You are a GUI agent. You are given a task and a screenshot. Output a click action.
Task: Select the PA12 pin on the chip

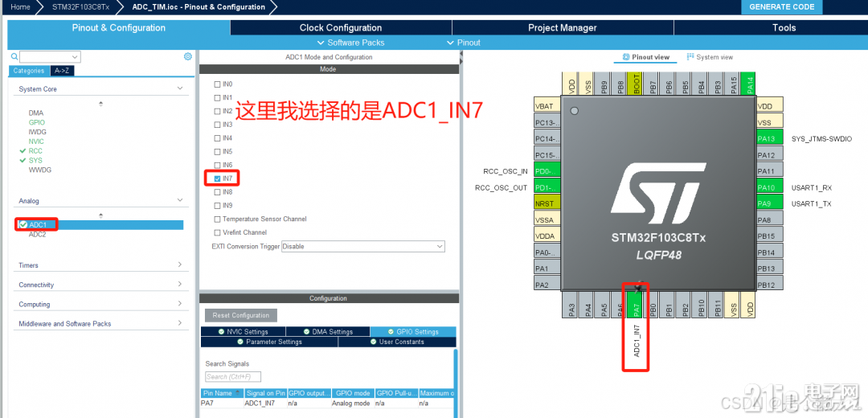coord(770,155)
